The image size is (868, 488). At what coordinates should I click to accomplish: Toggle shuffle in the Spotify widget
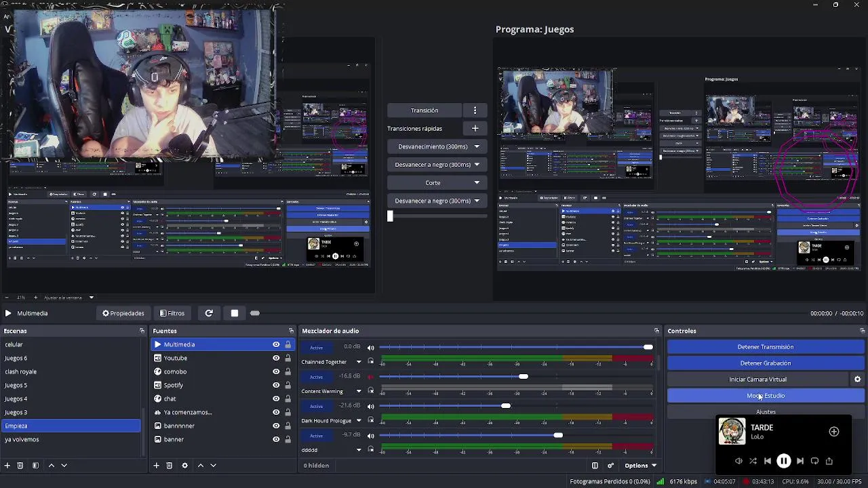753,461
